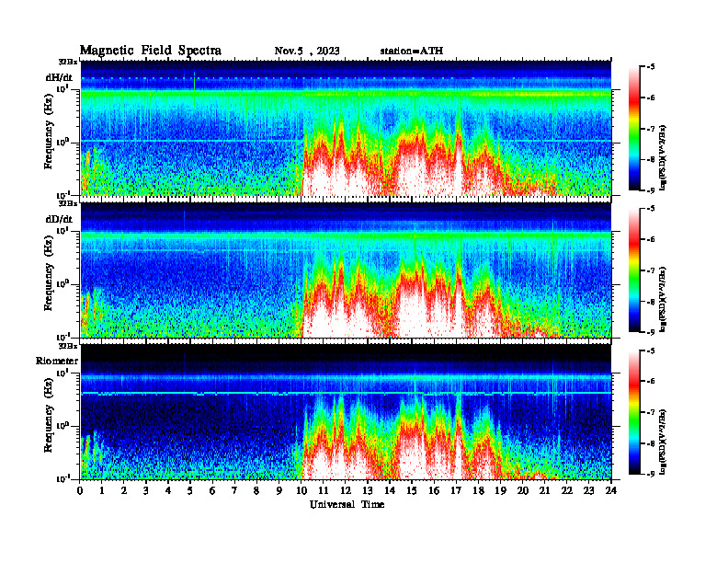Click hour tick label 10 on time axis
This screenshot has height=563, width=728.
point(301,490)
